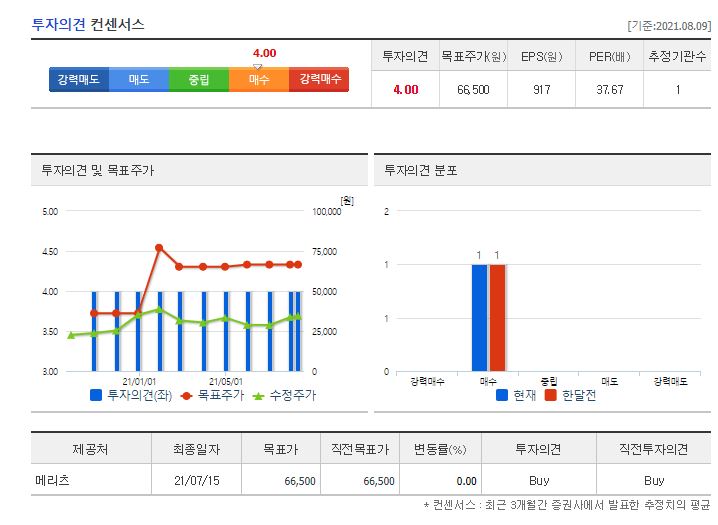
Task: Click the 투자의견 column header in summary table
Action: [405, 56]
